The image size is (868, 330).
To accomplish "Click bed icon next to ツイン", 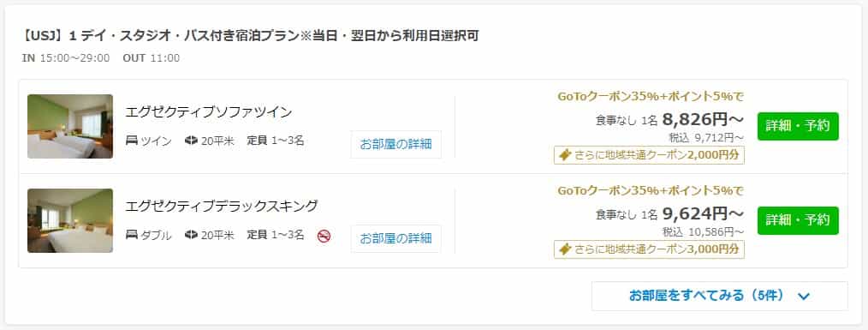I will (x=132, y=141).
